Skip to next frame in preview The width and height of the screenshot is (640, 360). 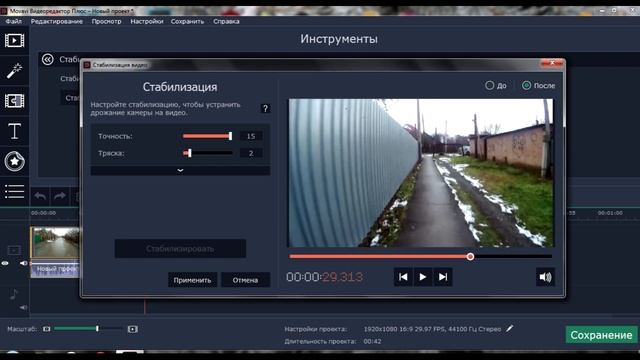(443, 277)
